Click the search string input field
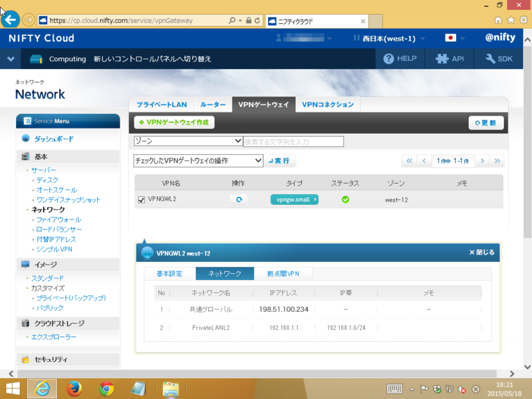This screenshot has width=532, height=399. [293, 141]
